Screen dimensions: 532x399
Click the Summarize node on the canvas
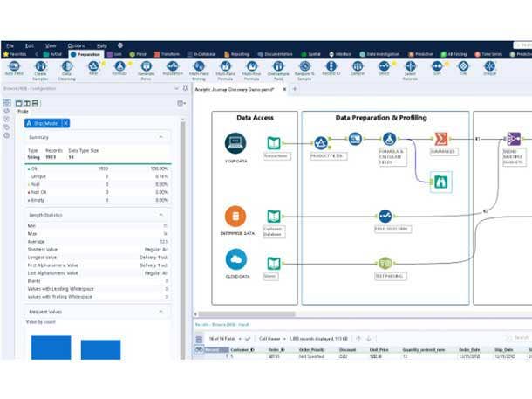pos(441,140)
